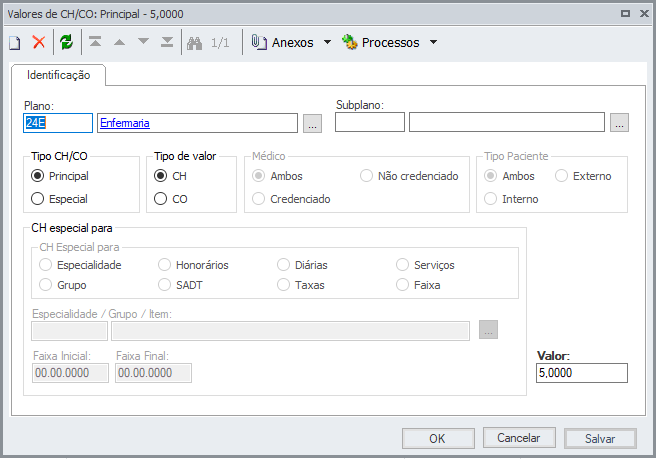Viewport: 656px width, 459px height.
Task: Click into the Valor input field
Action: pyautogui.click(x=581, y=373)
